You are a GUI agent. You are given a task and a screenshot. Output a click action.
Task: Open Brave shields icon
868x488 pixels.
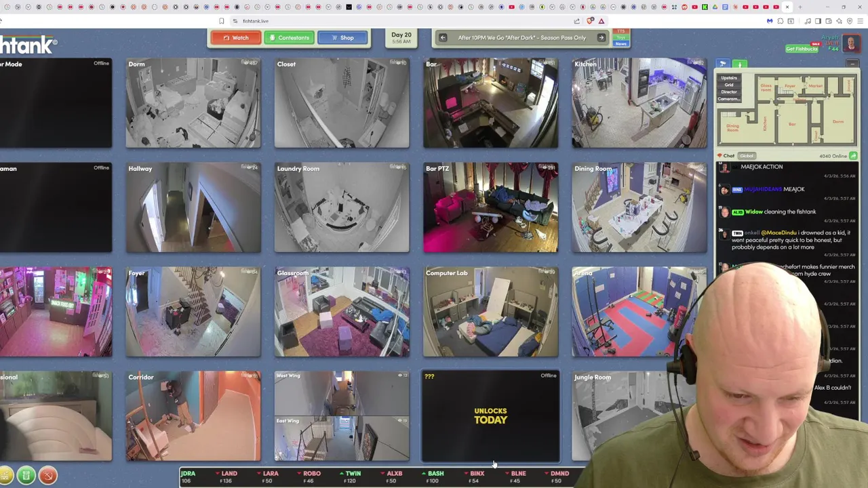point(590,21)
